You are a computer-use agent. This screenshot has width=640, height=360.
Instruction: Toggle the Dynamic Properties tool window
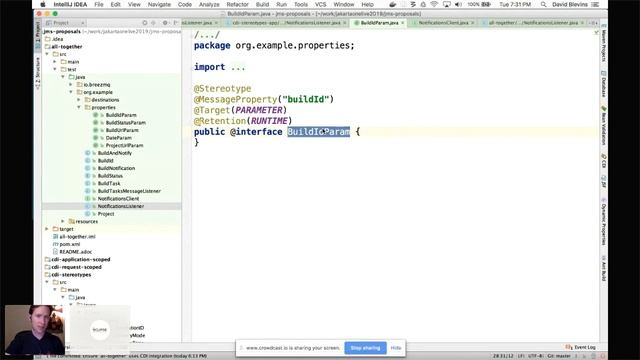coord(603,222)
